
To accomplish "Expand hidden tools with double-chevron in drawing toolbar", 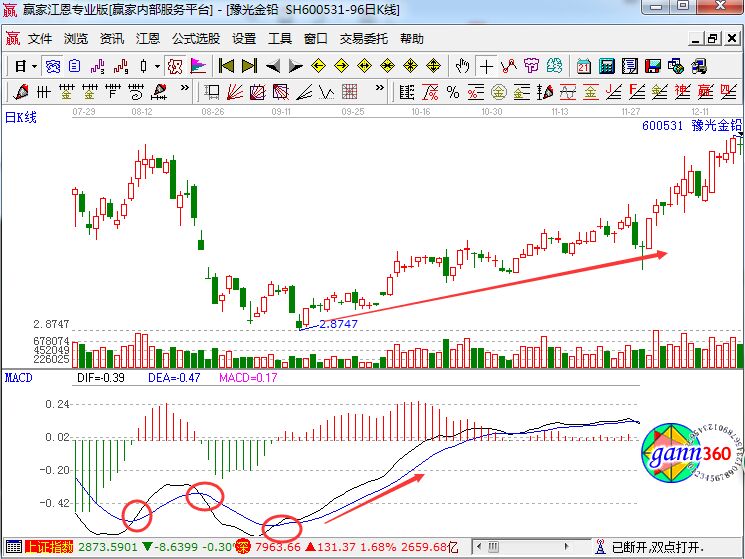I will 184,92.
